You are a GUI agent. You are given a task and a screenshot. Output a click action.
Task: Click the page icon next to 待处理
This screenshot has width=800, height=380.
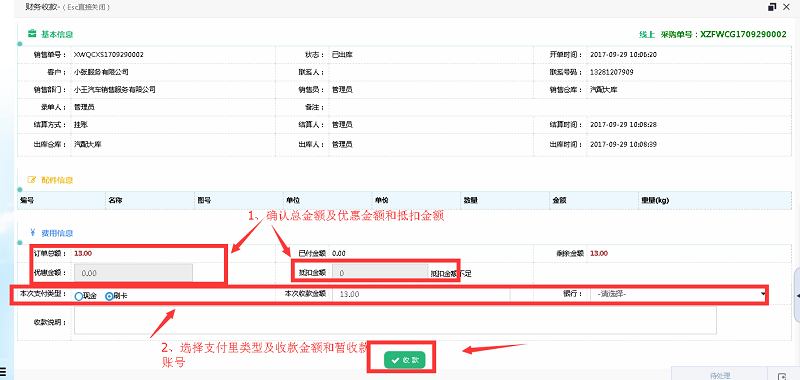[781, 376]
